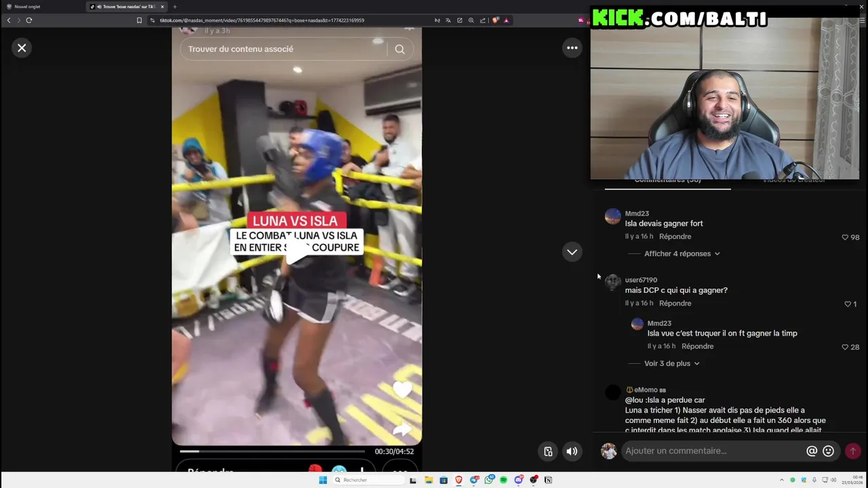Image resolution: width=868 pixels, height=488 pixels.
Task: Open Brave Rewards triangle icon
Action: (507, 20)
